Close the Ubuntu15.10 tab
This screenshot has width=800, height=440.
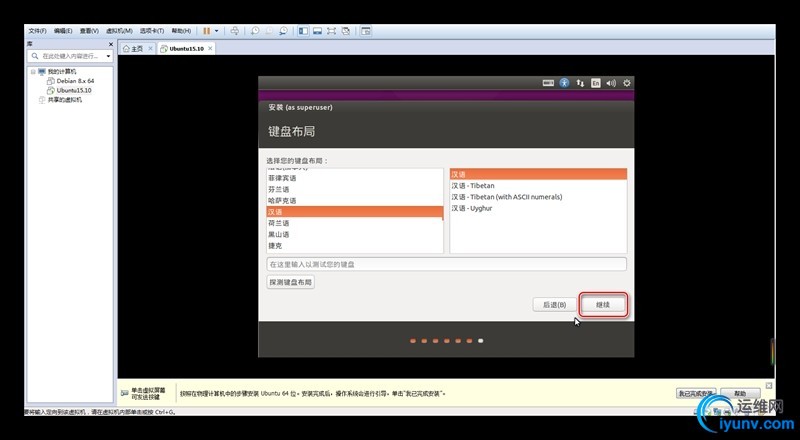(x=210, y=48)
